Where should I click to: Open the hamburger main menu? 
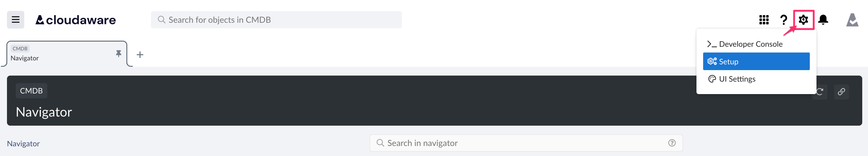15,20
